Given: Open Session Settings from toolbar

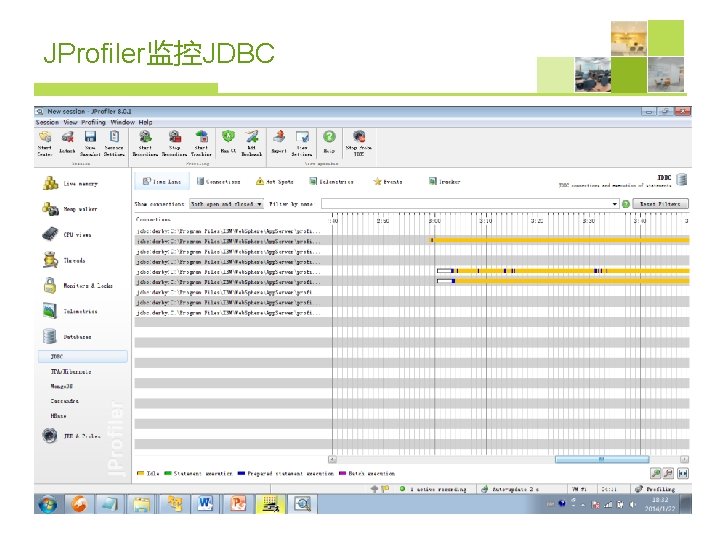Looking at the screenshot, I should pyautogui.click(x=114, y=143).
